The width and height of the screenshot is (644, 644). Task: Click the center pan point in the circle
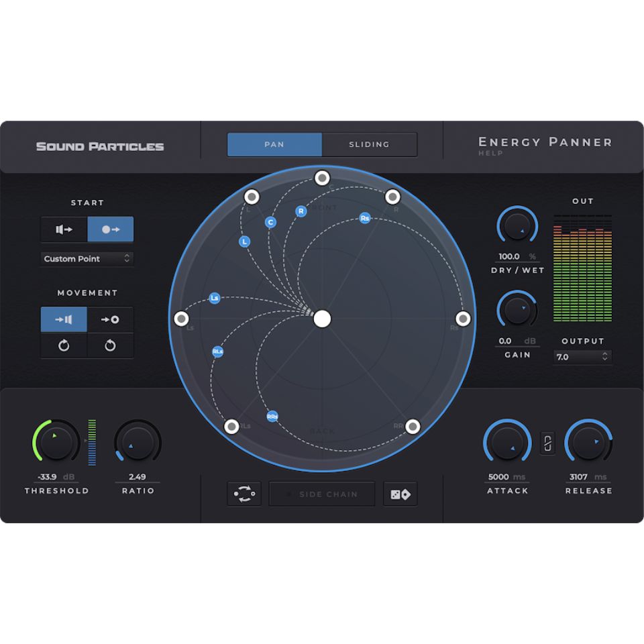tap(322, 319)
